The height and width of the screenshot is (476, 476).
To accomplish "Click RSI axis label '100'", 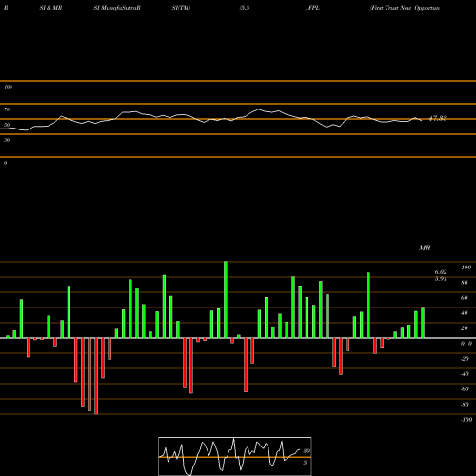I will [x=8, y=87].
